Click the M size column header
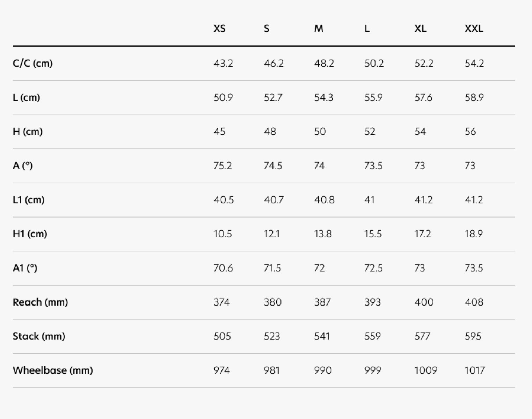532x419 pixels. [x=319, y=29]
